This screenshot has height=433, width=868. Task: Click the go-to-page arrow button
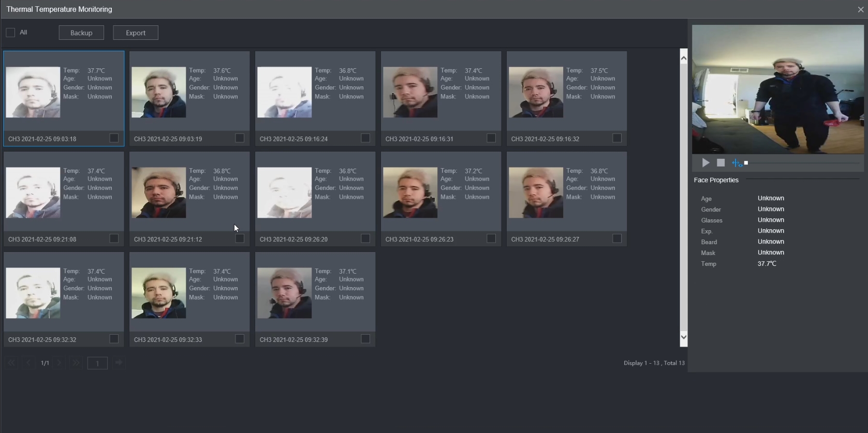point(119,363)
